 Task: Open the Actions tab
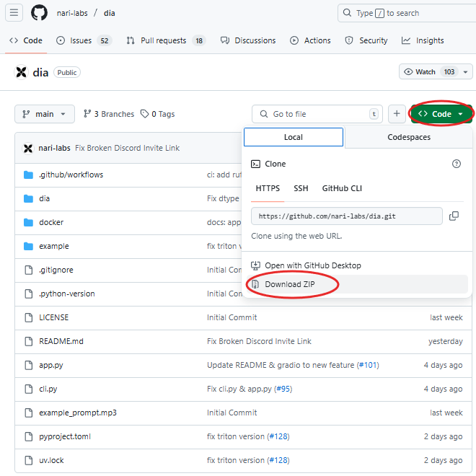click(310, 40)
